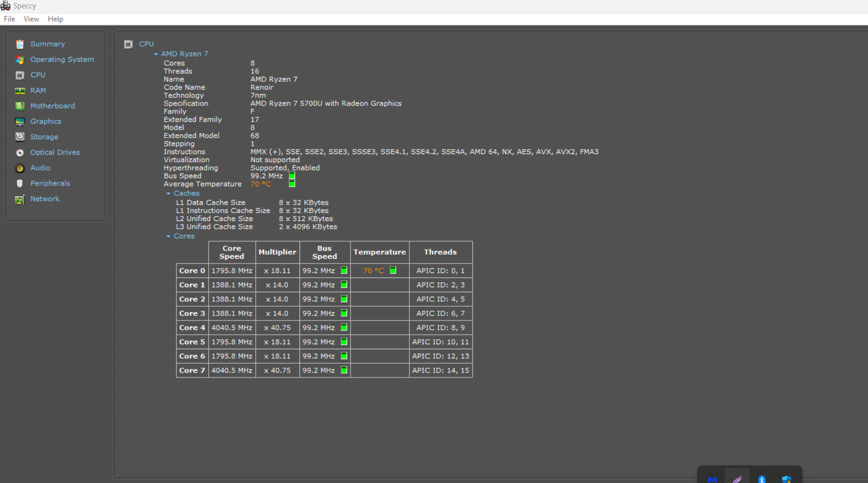The image size is (868, 483).
Task: Click L2 Unified Cache Size value 8 x 512 KBytes
Action: pyautogui.click(x=306, y=218)
